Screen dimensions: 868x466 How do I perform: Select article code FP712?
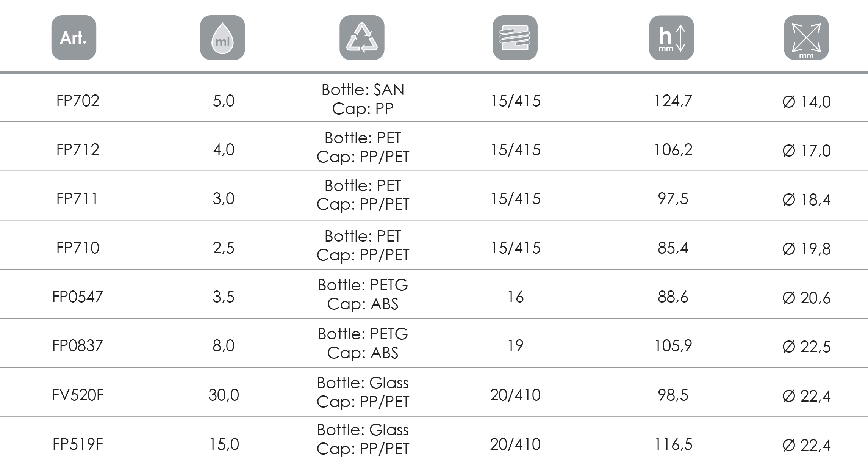click(78, 150)
